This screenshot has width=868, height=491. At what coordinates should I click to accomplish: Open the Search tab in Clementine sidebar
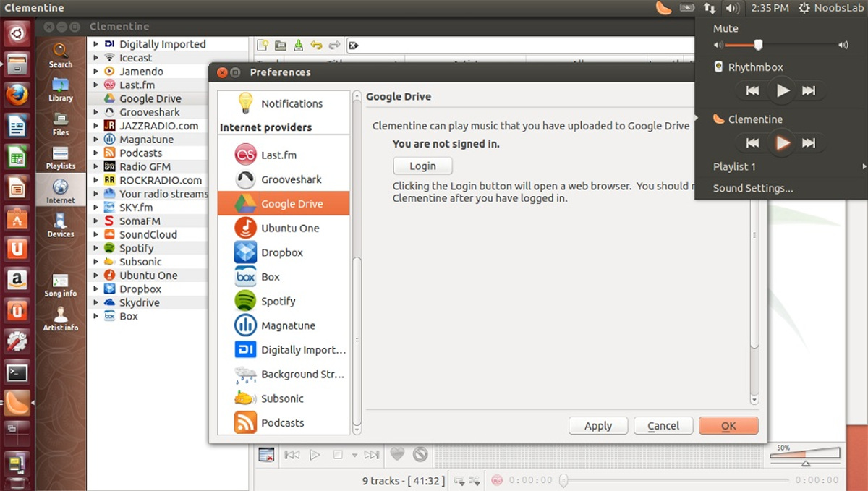pos(61,56)
